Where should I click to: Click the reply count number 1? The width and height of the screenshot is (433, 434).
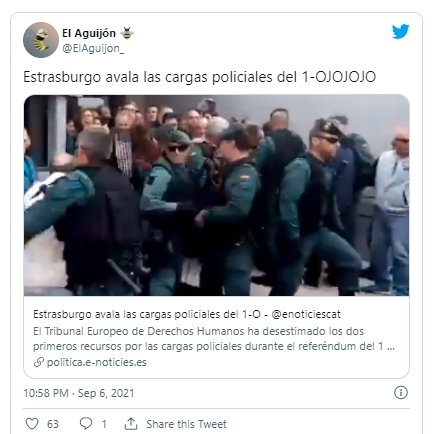pyautogui.click(x=104, y=424)
